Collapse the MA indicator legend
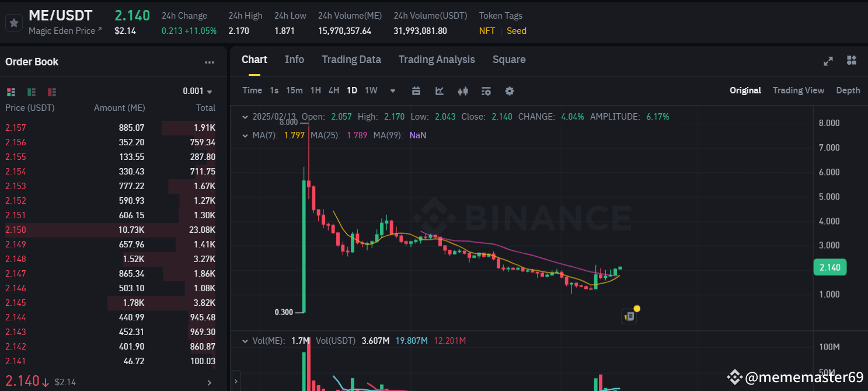The height and width of the screenshot is (391, 868). 245,135
